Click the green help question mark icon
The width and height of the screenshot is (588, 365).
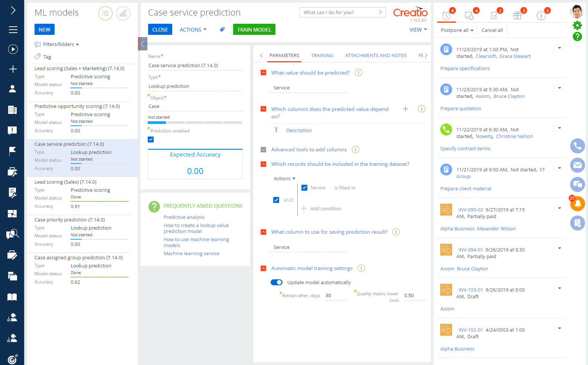point(577,36)
